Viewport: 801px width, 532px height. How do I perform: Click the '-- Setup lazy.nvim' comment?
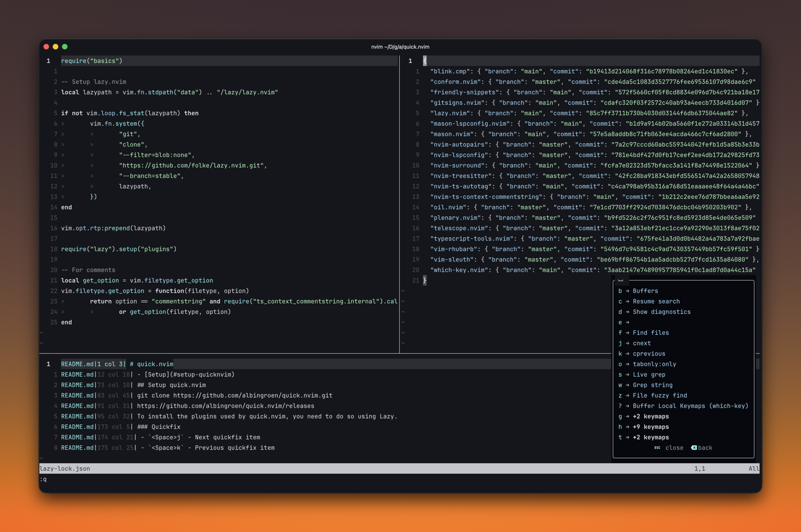pyautogui.click(x=94, y=82)
